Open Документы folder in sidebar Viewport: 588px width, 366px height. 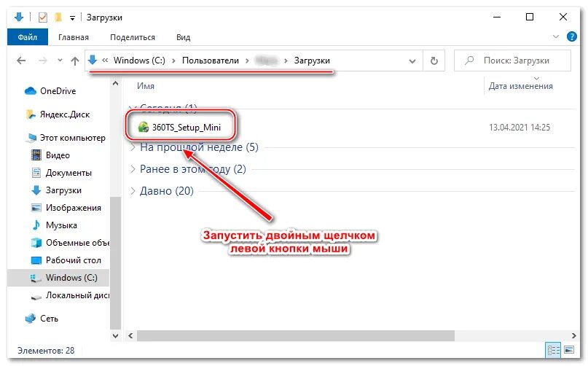tap(68, 173)
